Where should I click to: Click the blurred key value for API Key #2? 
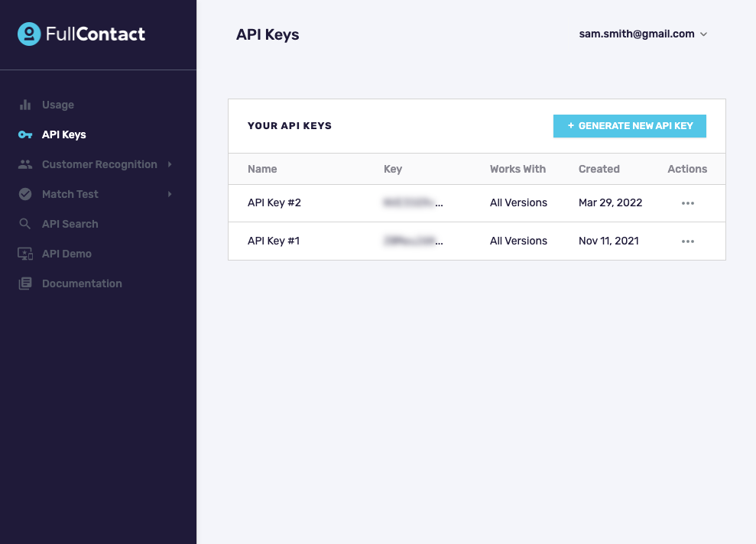pyautogui.click(x=413, y=203)
